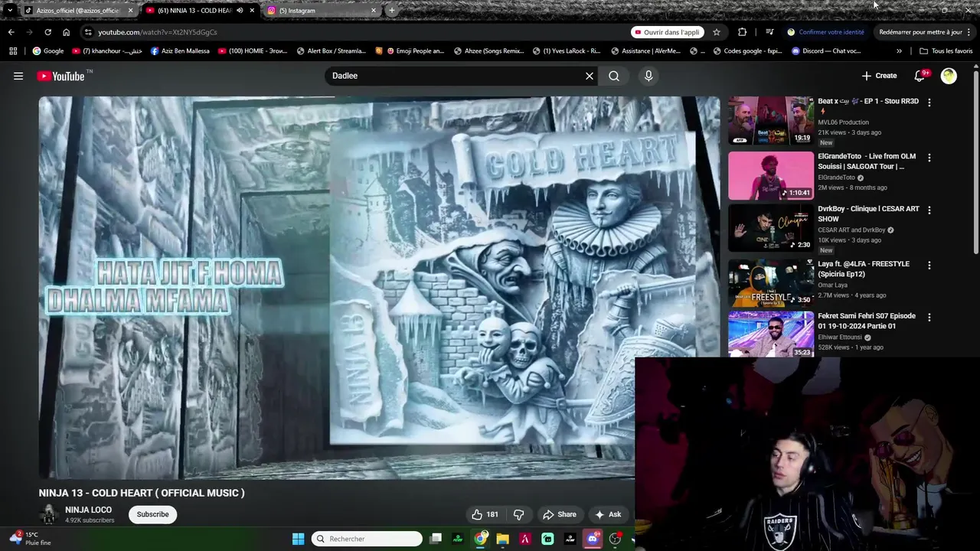The width and height of the screenshot is (980, 551).
Task: Open the Aziz Ben Mallessa bookmark
Action: click(x=180, y=51)
